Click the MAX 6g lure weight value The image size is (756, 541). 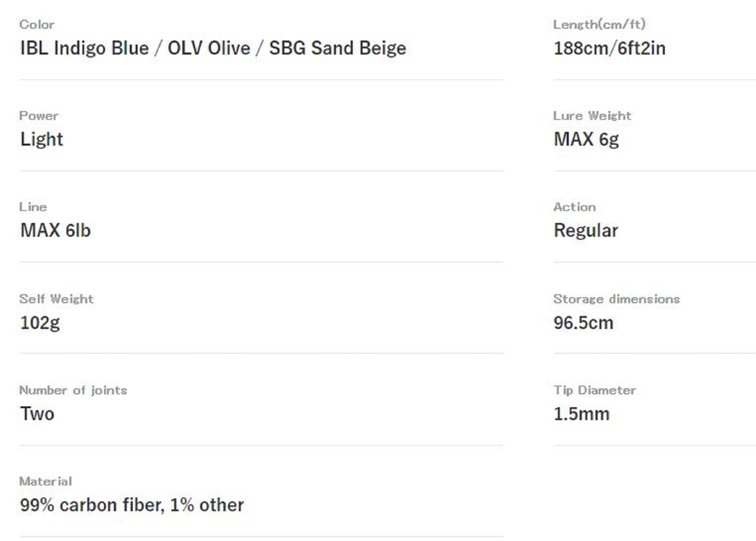tap(586, 140)
